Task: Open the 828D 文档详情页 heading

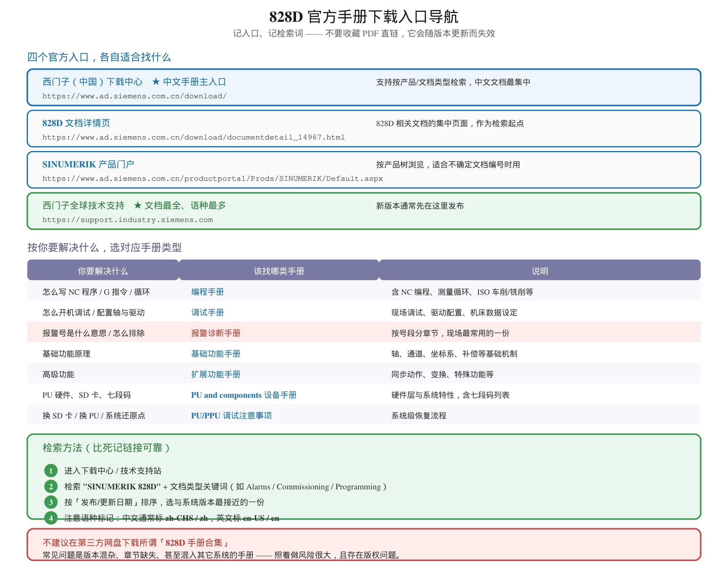Action: coord(76,123)
